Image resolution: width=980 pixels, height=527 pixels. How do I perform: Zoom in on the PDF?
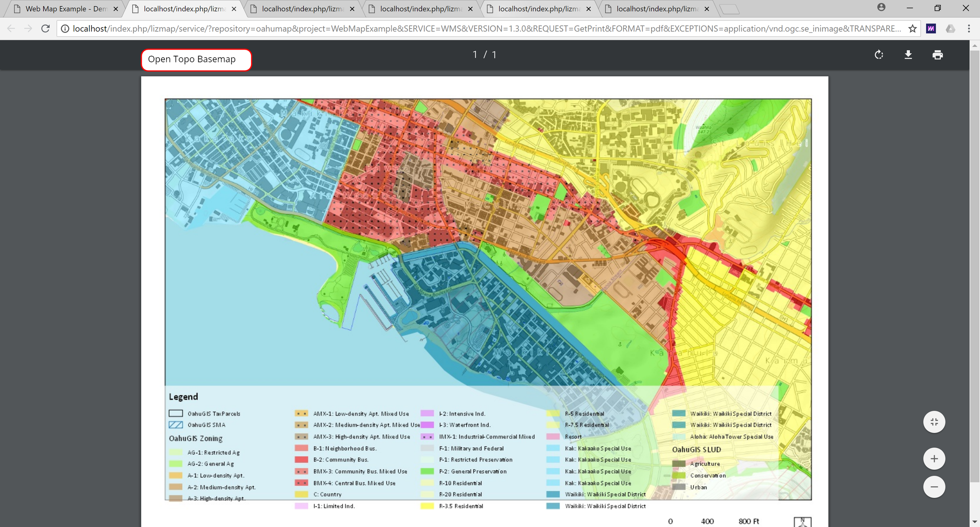click(x=934, y=458)
